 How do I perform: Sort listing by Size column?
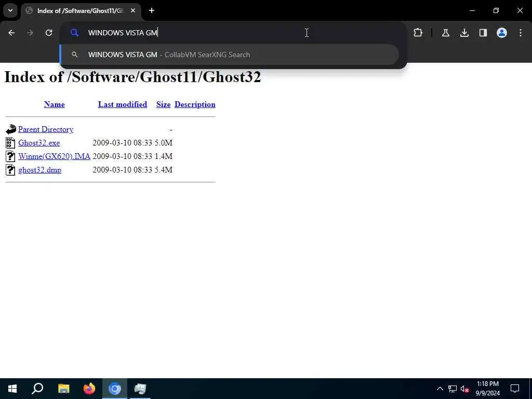(163, 104)
